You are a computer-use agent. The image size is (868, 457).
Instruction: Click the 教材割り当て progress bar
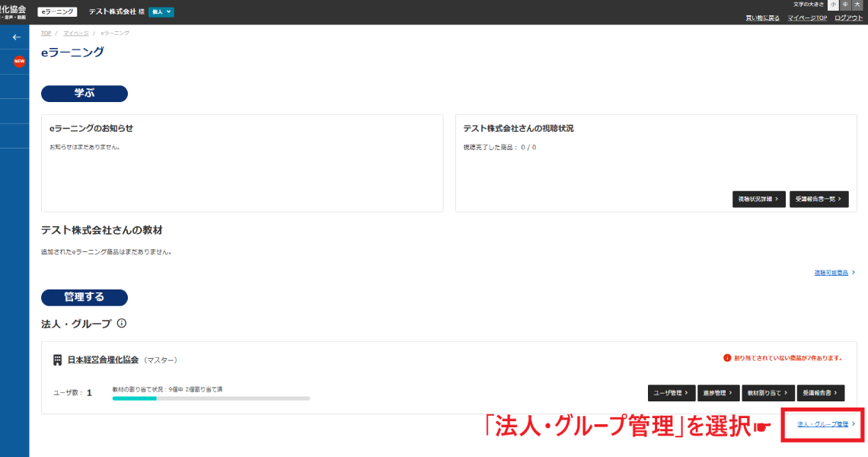pos(211,398)
